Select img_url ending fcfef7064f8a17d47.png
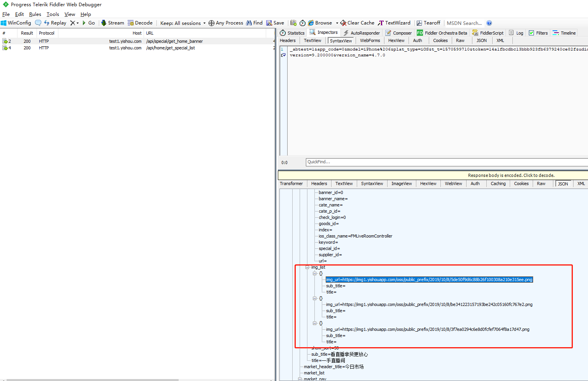The height and width of the screenshot is (381, 588). tap(428, 329)
